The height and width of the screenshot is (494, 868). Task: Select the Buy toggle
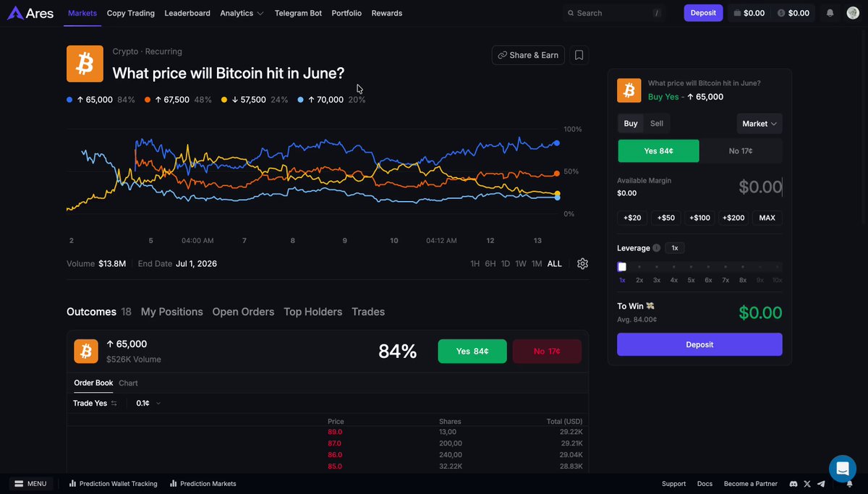631,124
